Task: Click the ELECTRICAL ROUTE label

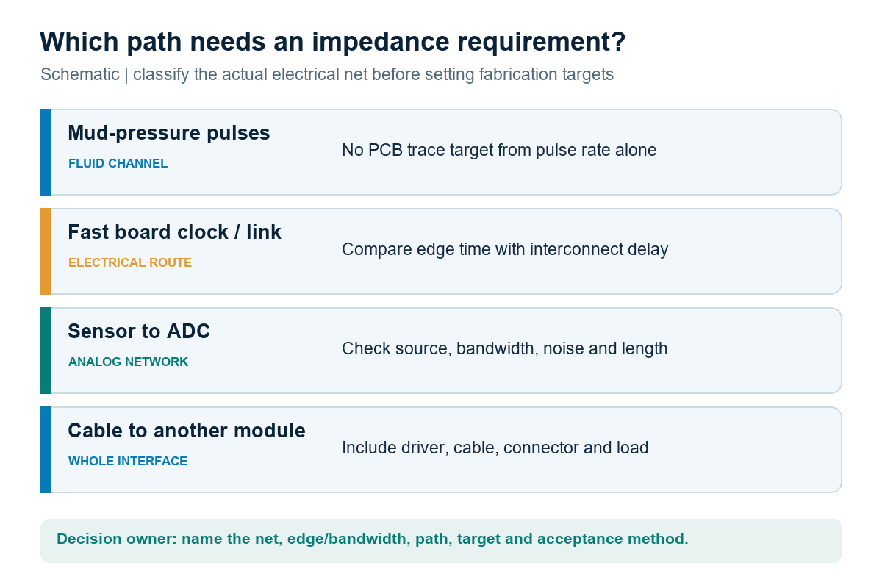Action: pyautogui.click(x=130, y=263)
